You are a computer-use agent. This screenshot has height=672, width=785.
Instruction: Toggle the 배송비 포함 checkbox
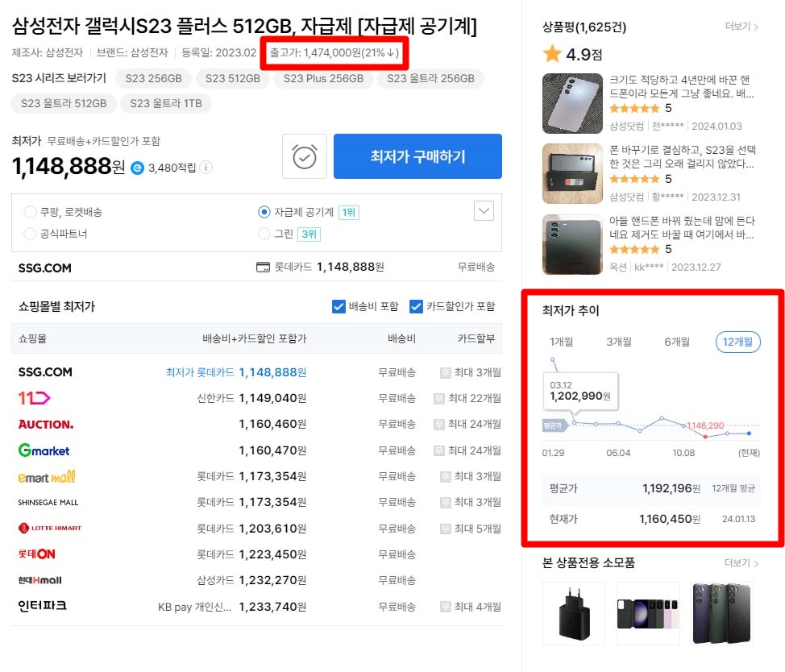pyautogui.click(x=339, y=306)
